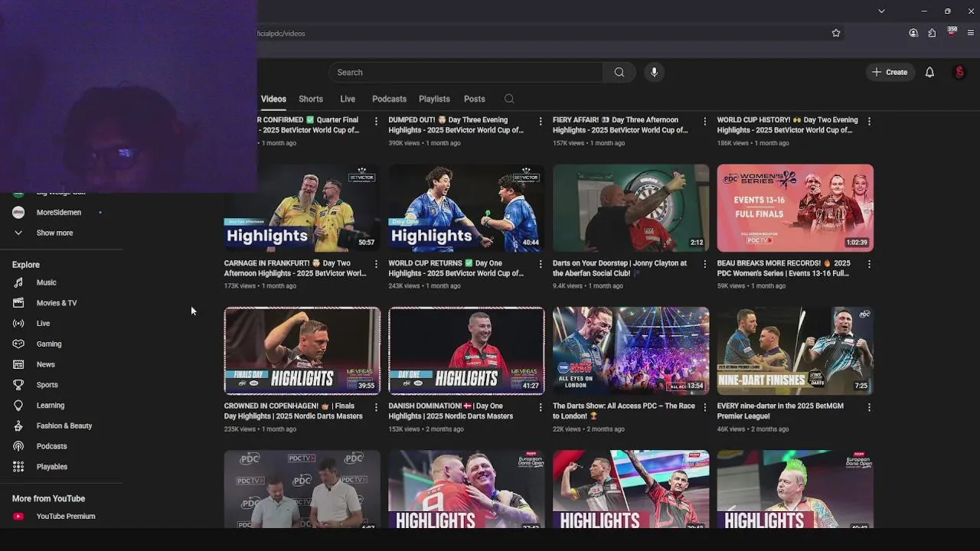Open EVERY nine-darter title link
Image resolution: width=980 pixels, height=551 pixels.
[x=781, y=411]
